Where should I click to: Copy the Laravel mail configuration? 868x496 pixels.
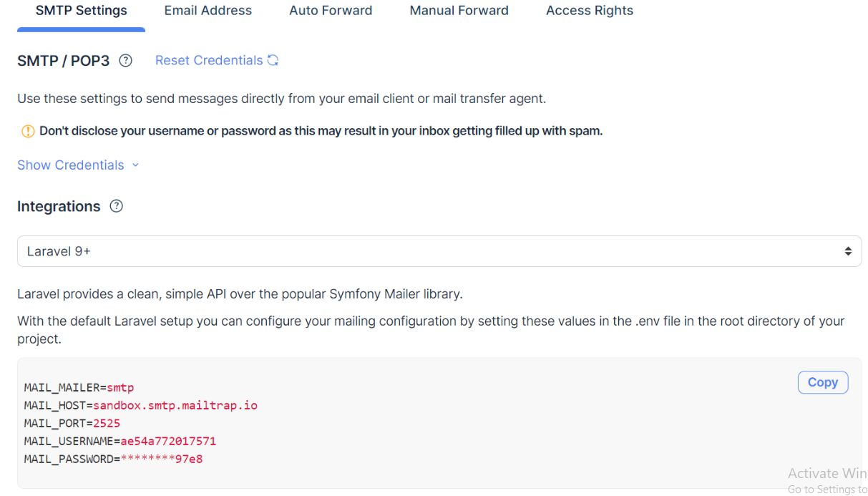(822, 382)
